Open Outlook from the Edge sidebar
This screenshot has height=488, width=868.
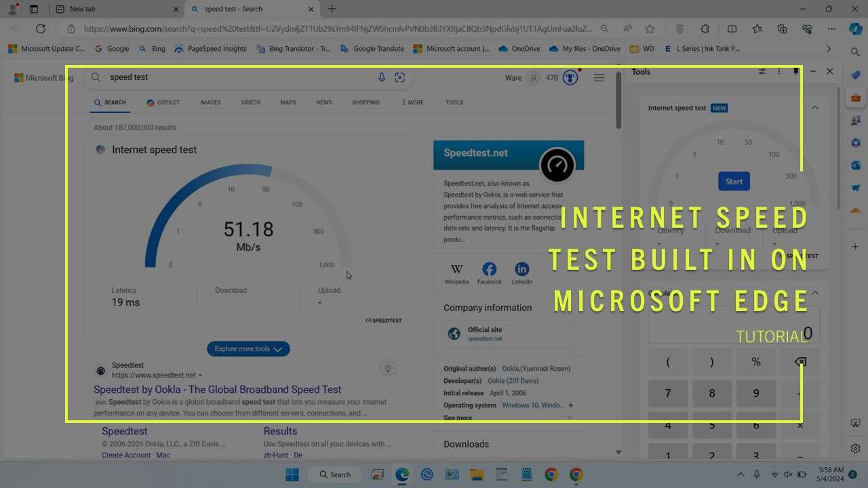(856, 165)
